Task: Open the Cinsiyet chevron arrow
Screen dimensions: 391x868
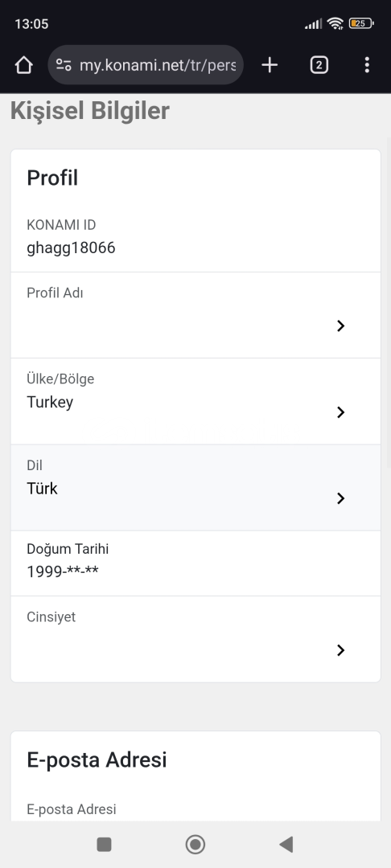Action: click(x=340, y=650)
